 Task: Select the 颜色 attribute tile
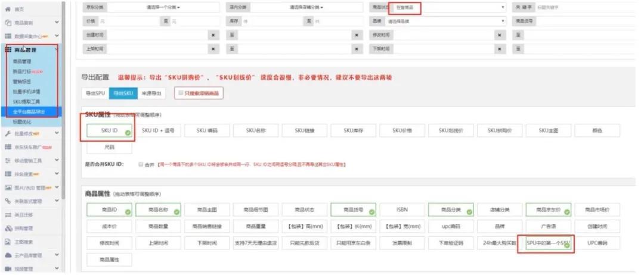[597, 131]
